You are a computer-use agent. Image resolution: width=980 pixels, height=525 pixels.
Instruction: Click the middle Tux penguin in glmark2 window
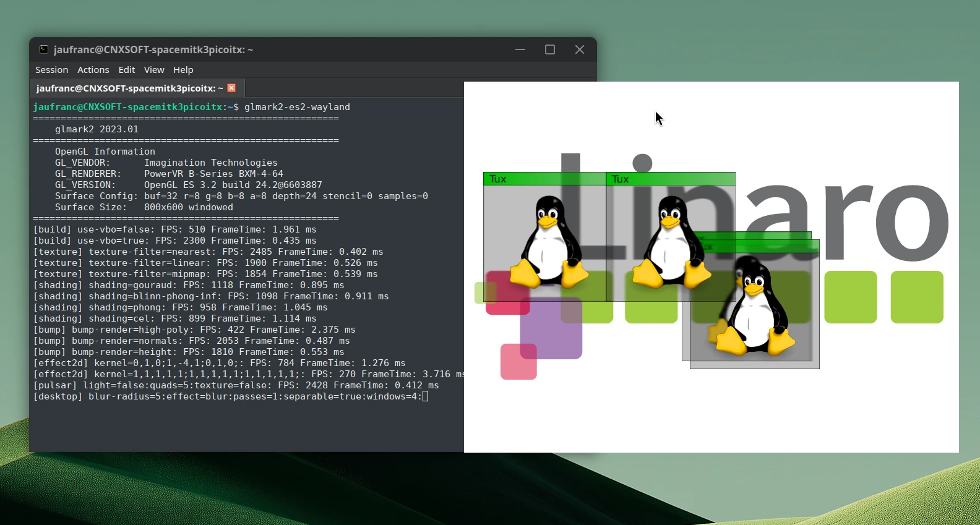coord(672,242)
